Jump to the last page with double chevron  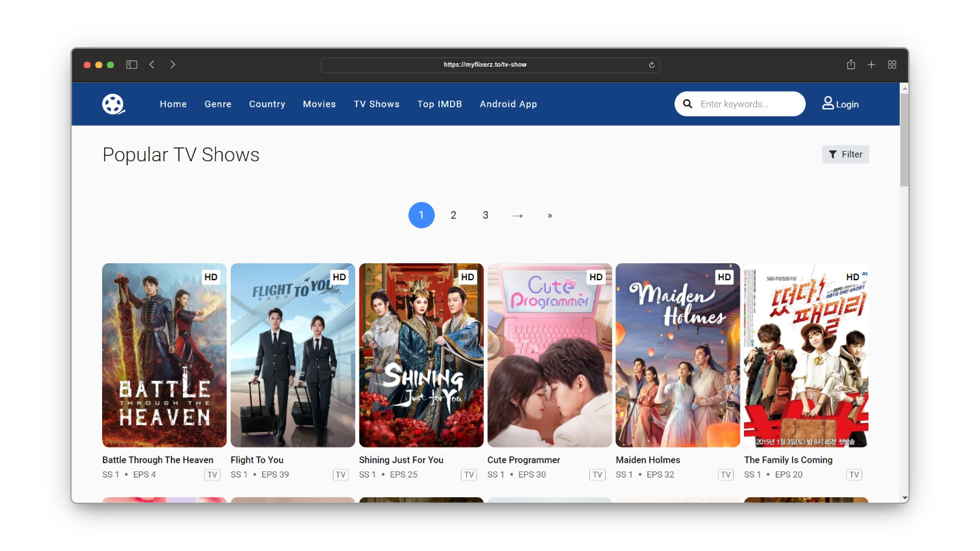coord(550,215)
